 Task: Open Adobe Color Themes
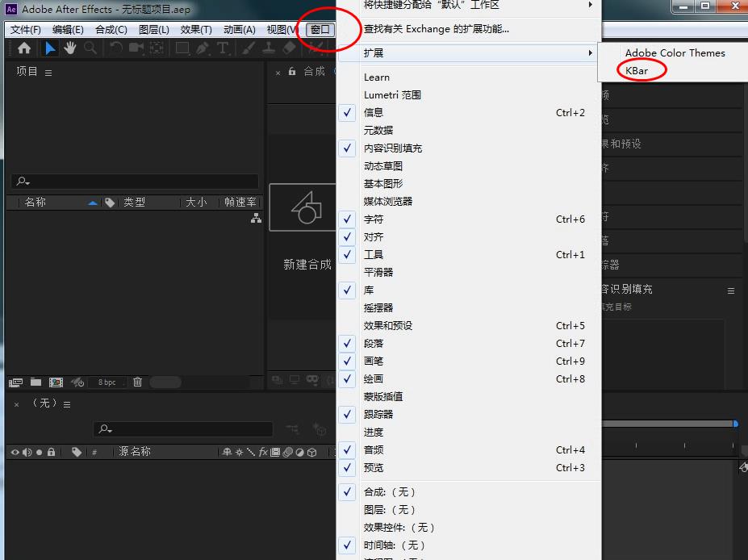(675, 52)
